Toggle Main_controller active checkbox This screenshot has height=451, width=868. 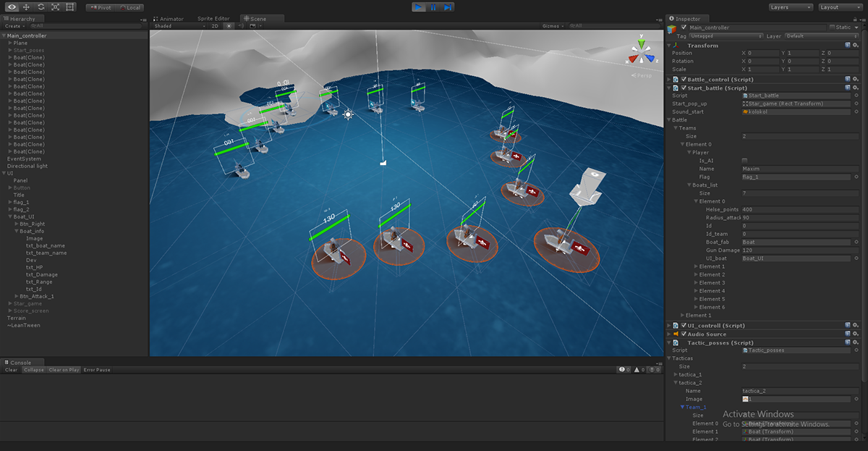(x=684, y=28)
